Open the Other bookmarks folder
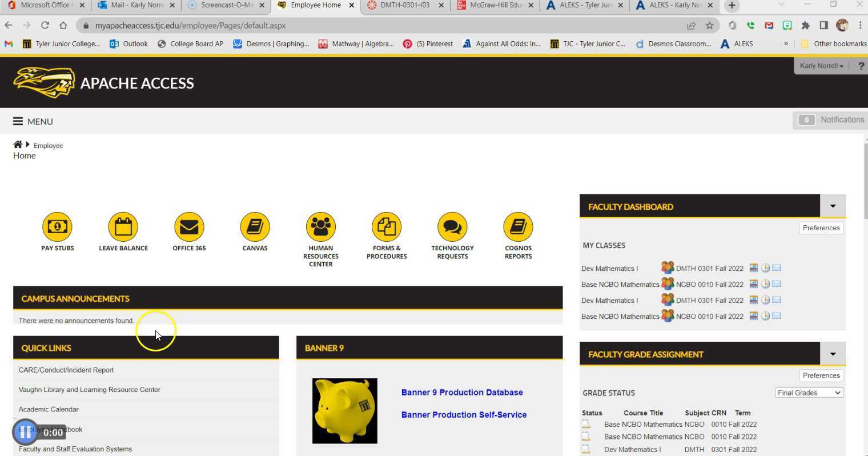Screen dimensions: 868x456 (x=834, y=43)
